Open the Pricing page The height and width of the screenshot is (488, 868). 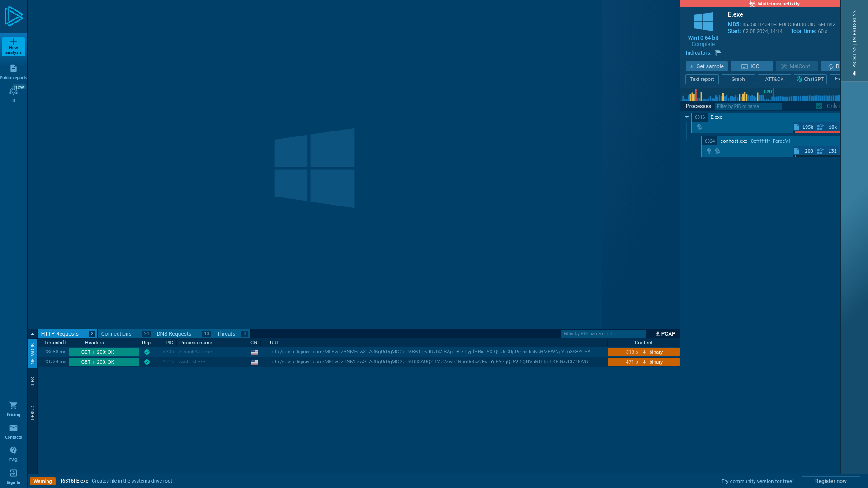pos(14,409)
